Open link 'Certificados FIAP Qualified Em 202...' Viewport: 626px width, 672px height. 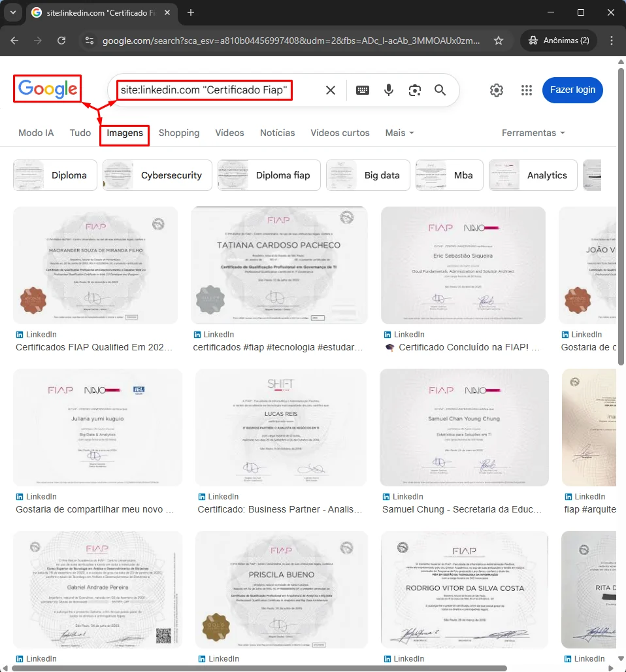tap(94, 347)
